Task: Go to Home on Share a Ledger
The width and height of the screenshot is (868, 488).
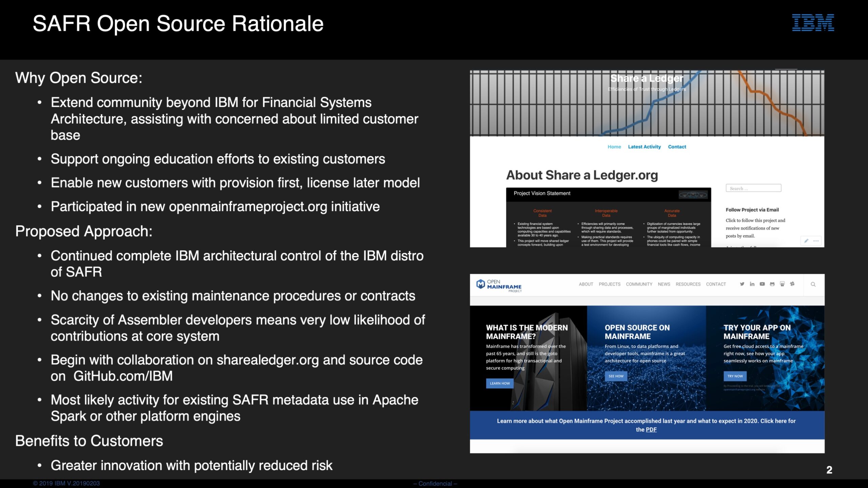Action: 614,147
